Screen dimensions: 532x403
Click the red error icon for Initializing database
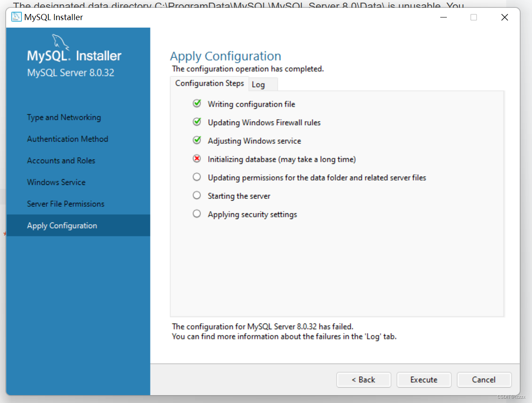coord(197,158)
